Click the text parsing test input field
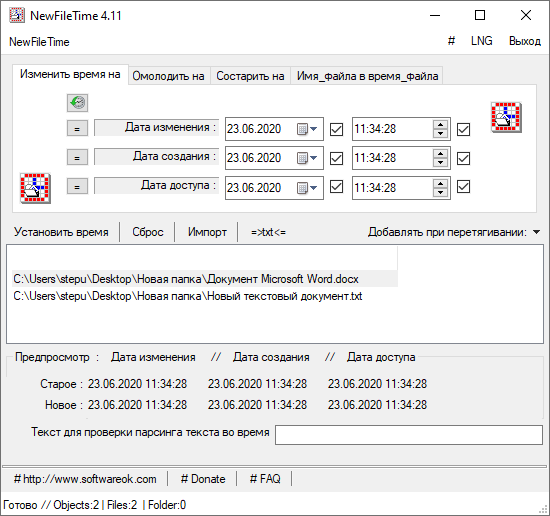Image resolution: width=550 pixels, height=516 pixels. [x=409, y=435]
